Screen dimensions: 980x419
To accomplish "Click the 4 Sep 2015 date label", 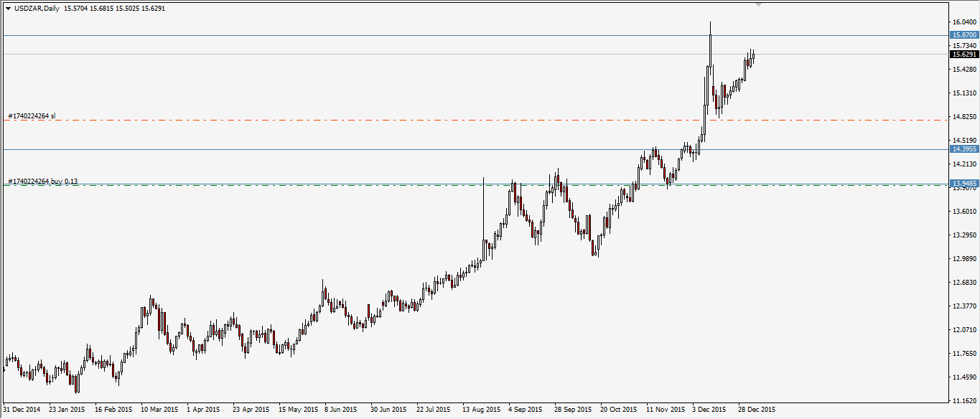I will point(525,410).
